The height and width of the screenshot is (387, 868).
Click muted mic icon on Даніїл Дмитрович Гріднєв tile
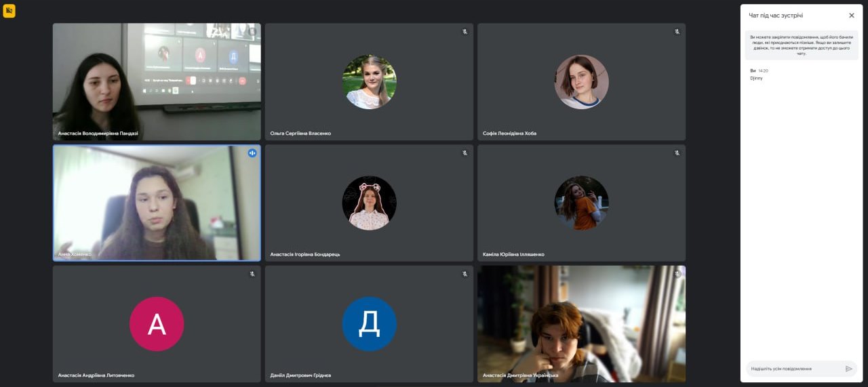coord(465,274)
